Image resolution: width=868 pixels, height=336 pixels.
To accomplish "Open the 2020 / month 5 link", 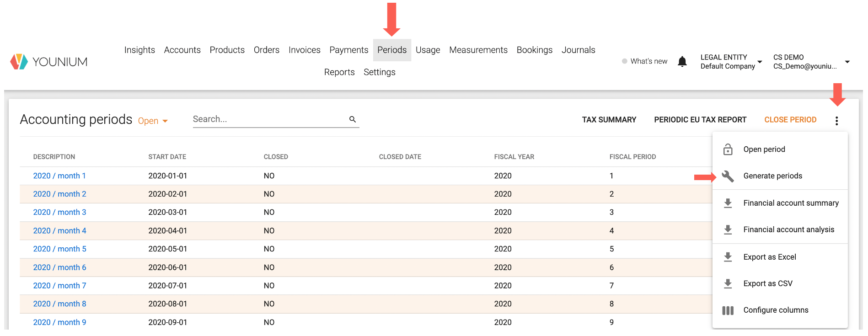I will (x=59, y=249).
